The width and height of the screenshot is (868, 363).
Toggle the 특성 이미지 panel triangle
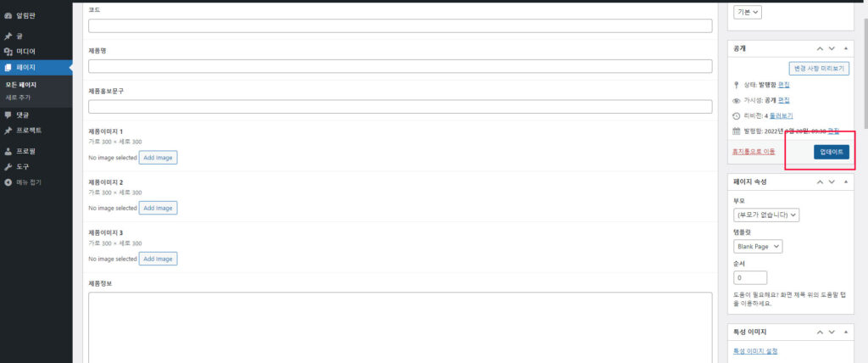[x=845, y=332]
